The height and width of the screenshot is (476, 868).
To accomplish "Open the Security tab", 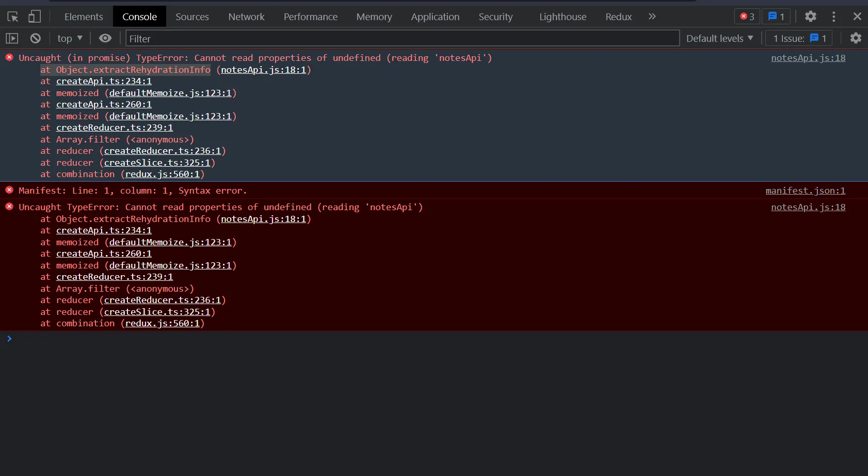I will (495, 17).
